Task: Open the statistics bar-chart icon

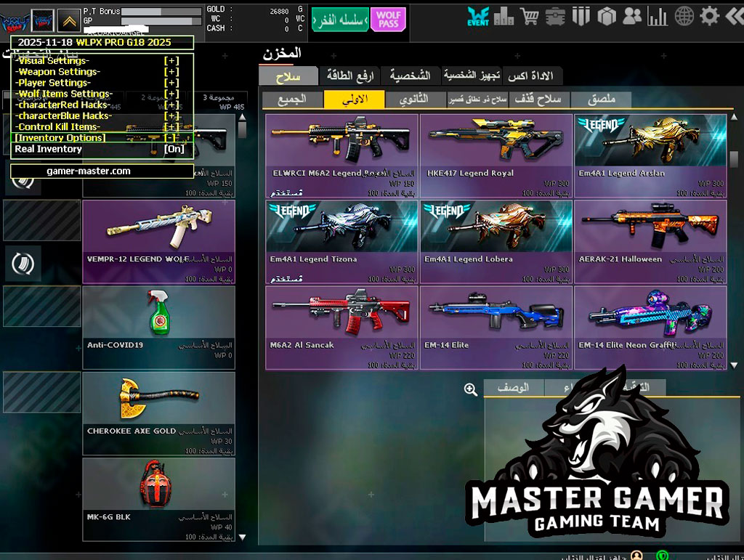Action: click(658, 15)
